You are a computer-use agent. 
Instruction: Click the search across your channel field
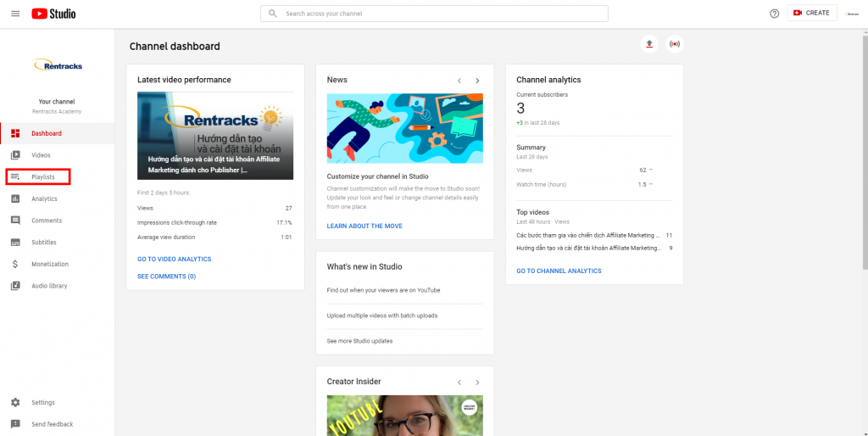click(x=435, y=14)
